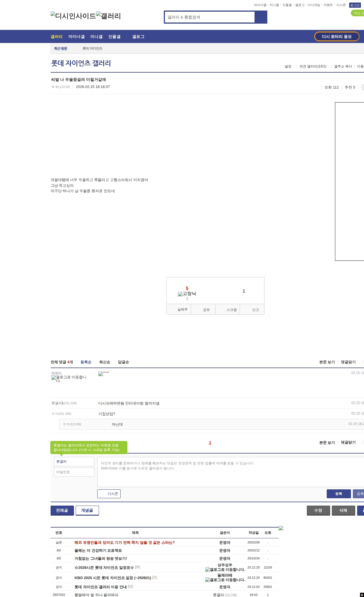Upvote the post showing 5 recommendations
Image resolution: width=364 pixels, height=597 pixels.
(187, 289)
